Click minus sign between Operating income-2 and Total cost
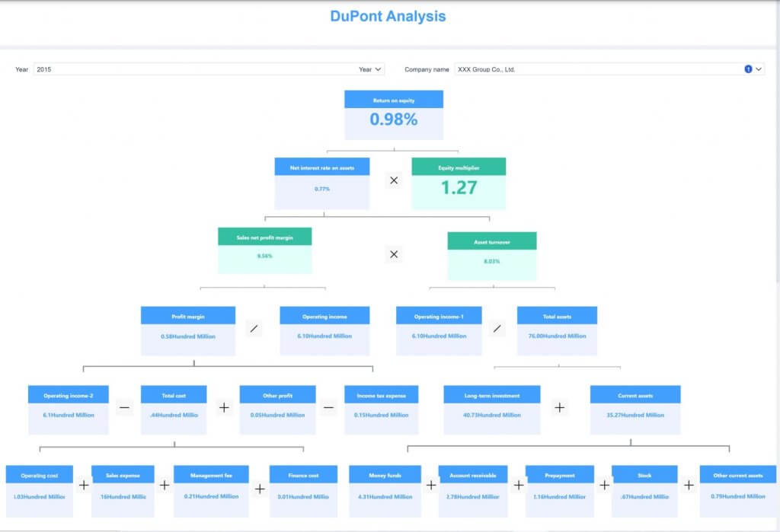780x532 pixels. coord(124,408)
